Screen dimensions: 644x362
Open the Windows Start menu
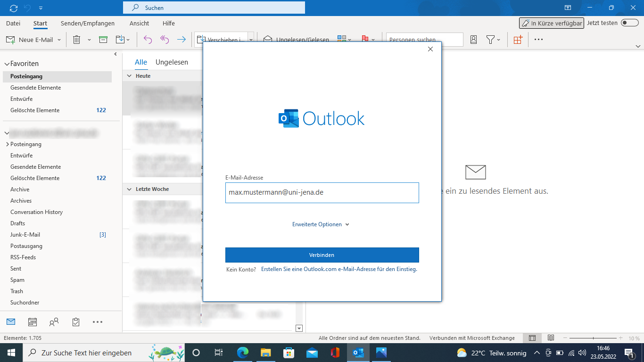(x=11, y=353)
